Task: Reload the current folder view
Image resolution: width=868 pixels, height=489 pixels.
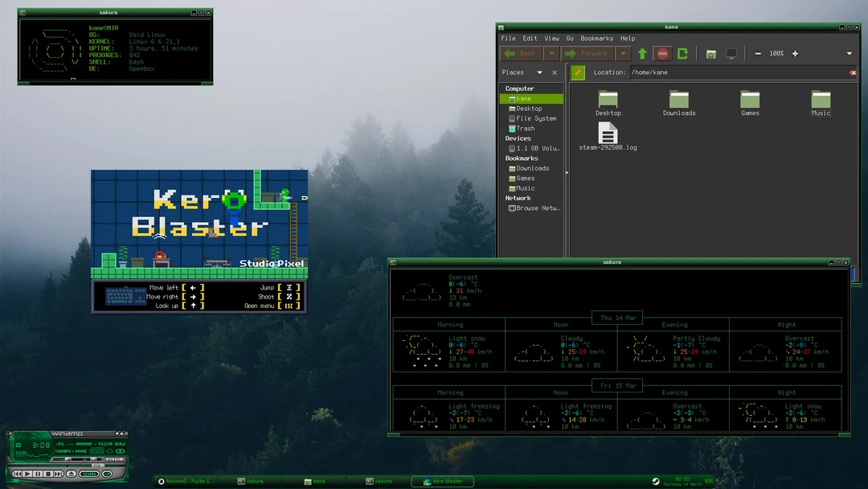Action: pyautogui.click(x=682, y=53)
